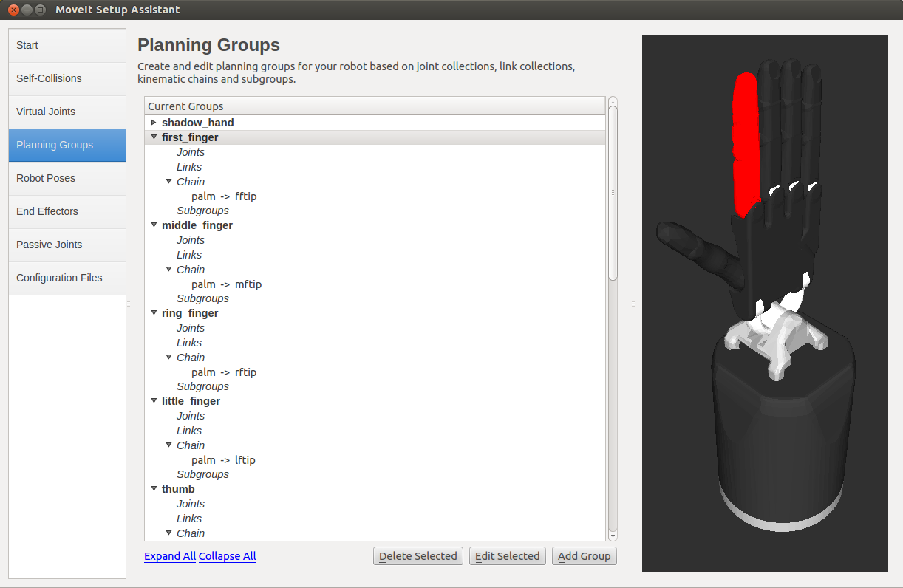Click the Collapse All link
Screen dimensions: 903x588
tap(227, 556)
